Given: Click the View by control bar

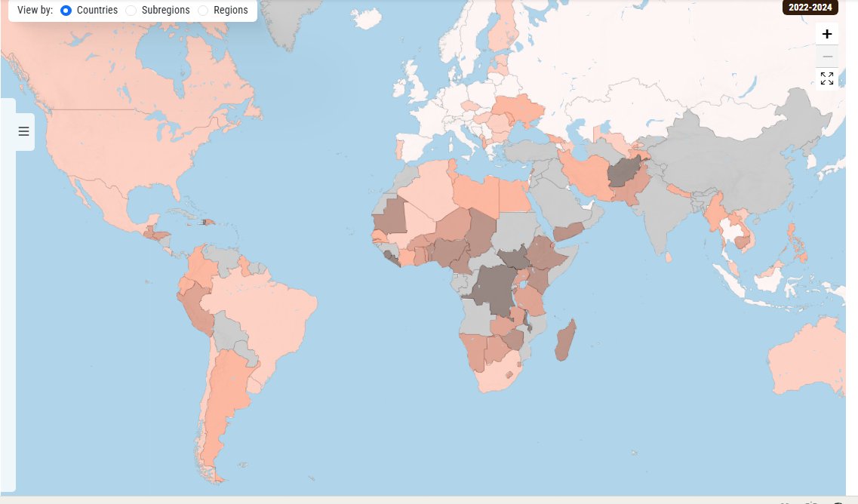Looking at the screenshot, I should [128, 10].
